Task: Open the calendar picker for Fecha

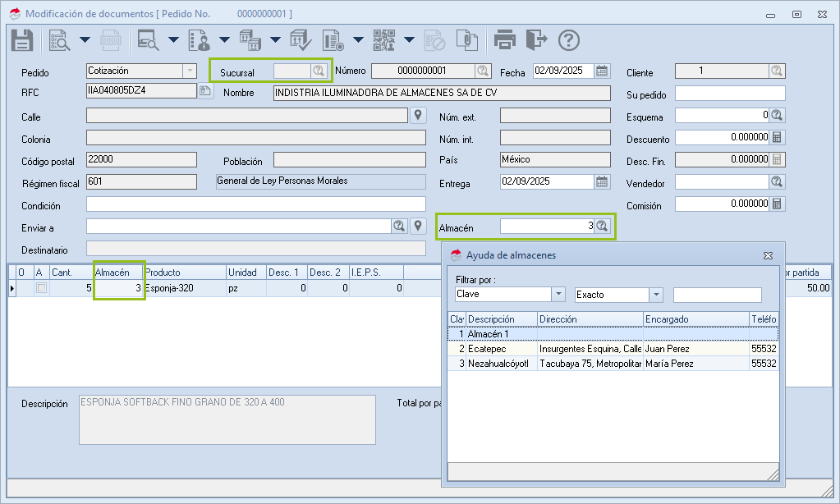Action: click(x=602, y=71)
